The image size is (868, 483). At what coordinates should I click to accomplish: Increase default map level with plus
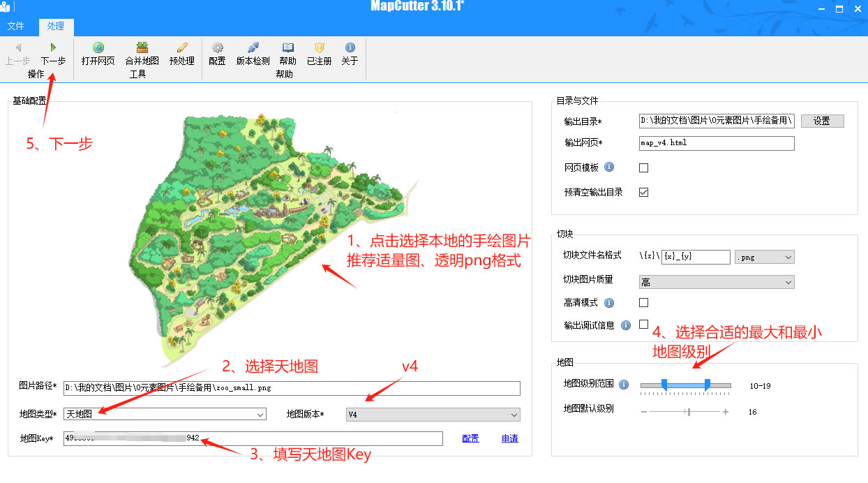coord(726,412)
